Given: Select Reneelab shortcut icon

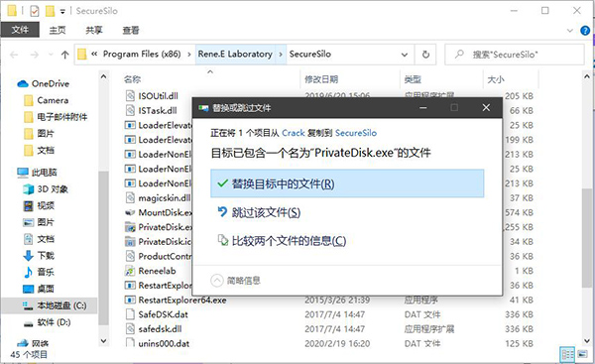Looking at the screenshot, I should 130,271.
